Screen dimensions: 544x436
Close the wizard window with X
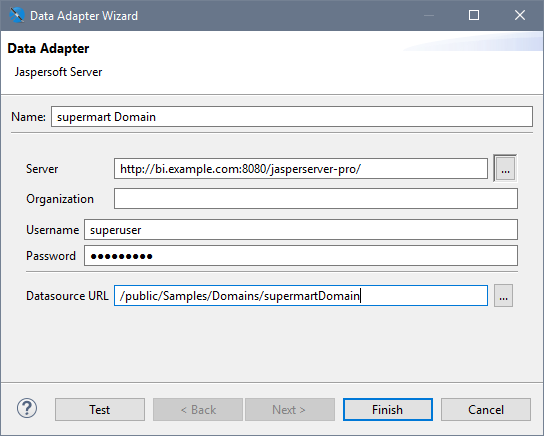pyautogui.click(x=520, y=15)
